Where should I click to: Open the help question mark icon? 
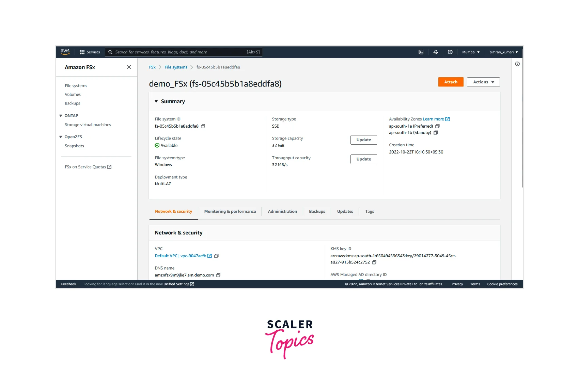(450, 52)
